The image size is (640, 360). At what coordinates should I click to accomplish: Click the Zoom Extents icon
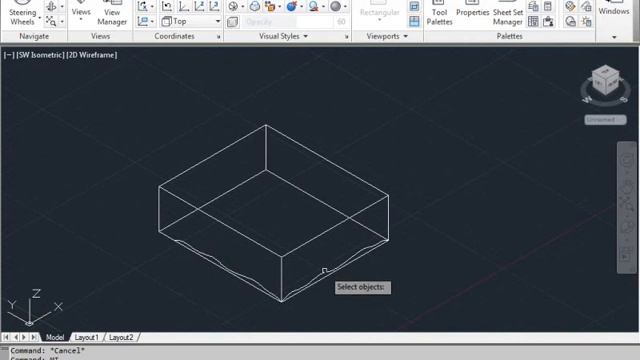click(51, 21)
